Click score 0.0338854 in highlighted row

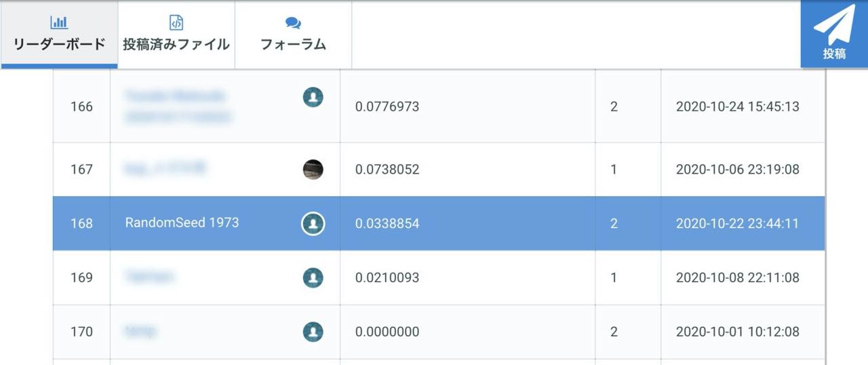coord(387,223)
